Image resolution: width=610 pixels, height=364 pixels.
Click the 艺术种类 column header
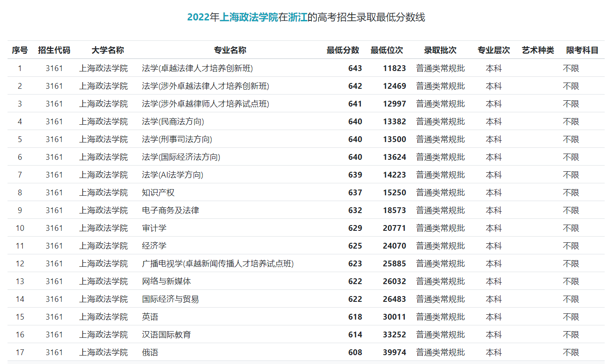(x=538, y=50)
